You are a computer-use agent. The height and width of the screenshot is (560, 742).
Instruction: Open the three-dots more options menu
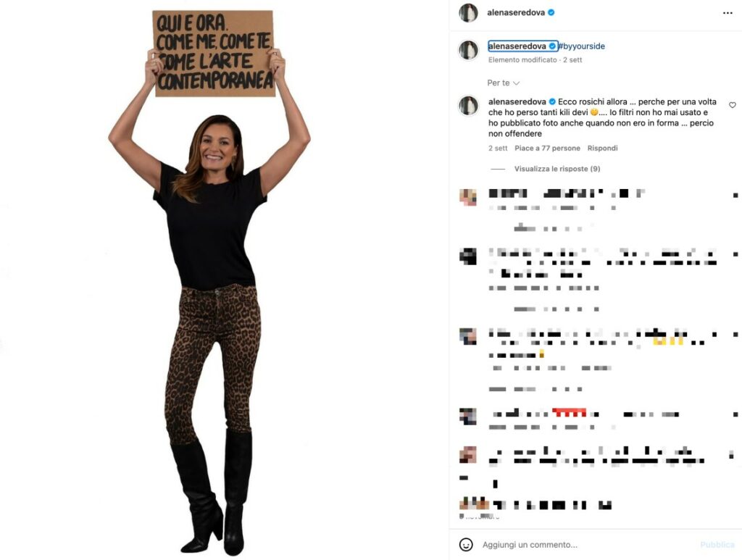coord(728,13)
